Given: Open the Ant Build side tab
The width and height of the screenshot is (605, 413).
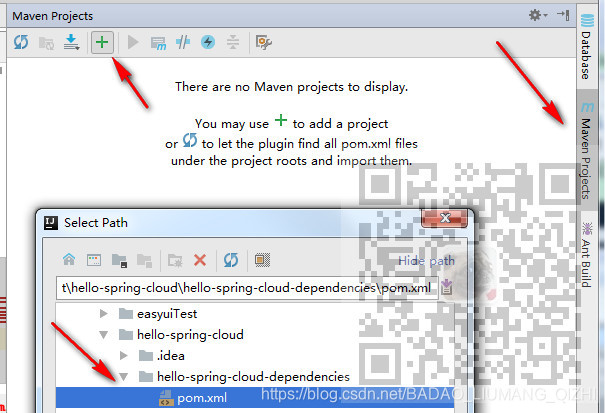Looking at the screenshot, I should tap(587, 255).
